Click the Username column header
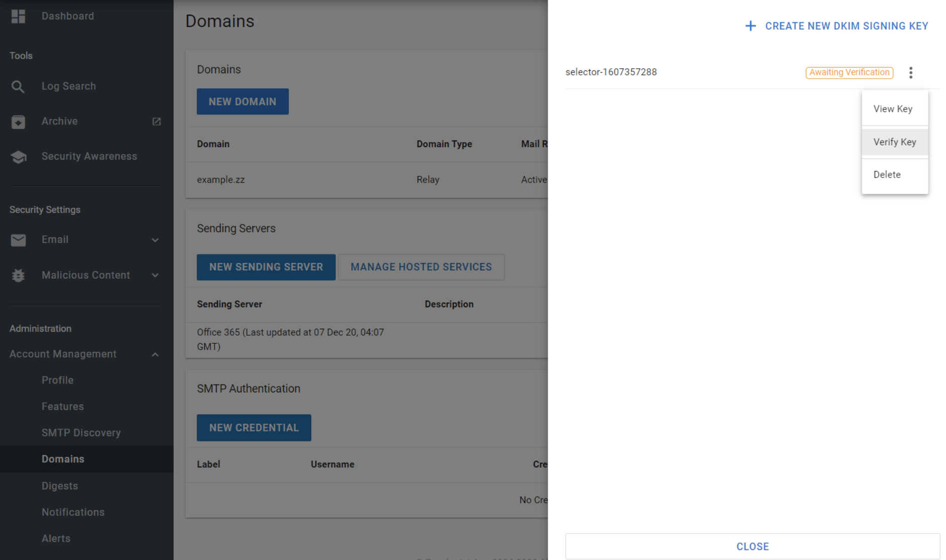Screen dimensions: 946x560 [x=332, y=465]
